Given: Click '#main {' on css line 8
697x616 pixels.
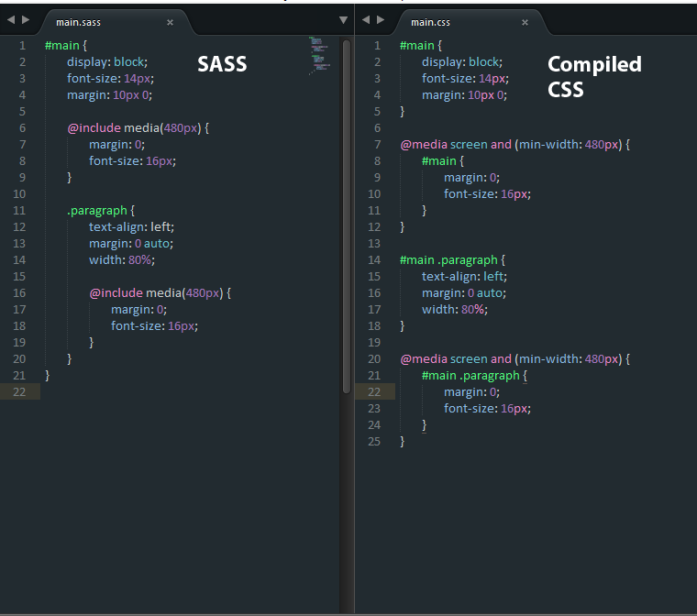Looking at the screenshot, I should tap(443, 161).
